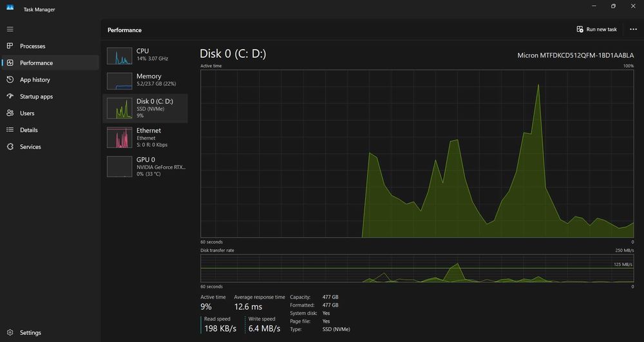644x342 pixels.
Task: Click the Run new task icon
Action: [x=580, y=29]
